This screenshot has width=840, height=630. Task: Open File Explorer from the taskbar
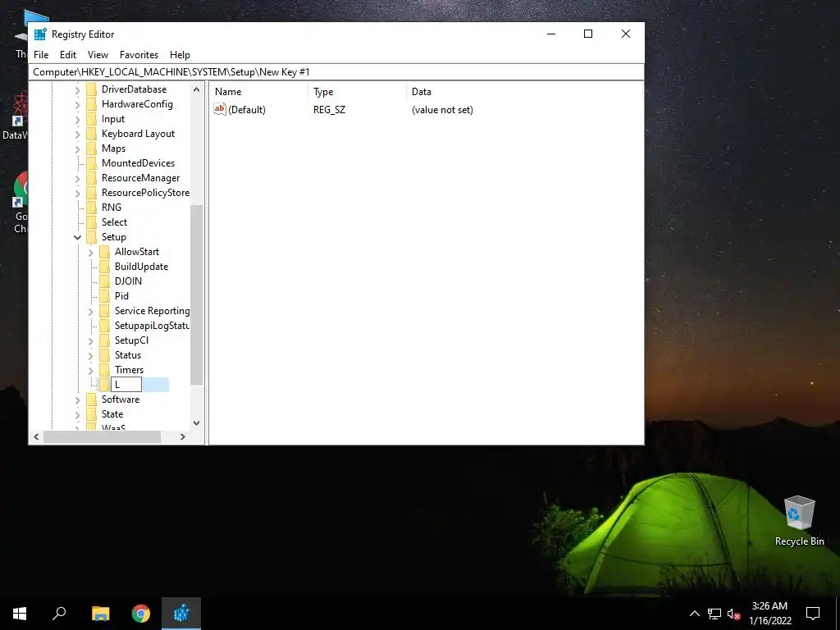100,614
